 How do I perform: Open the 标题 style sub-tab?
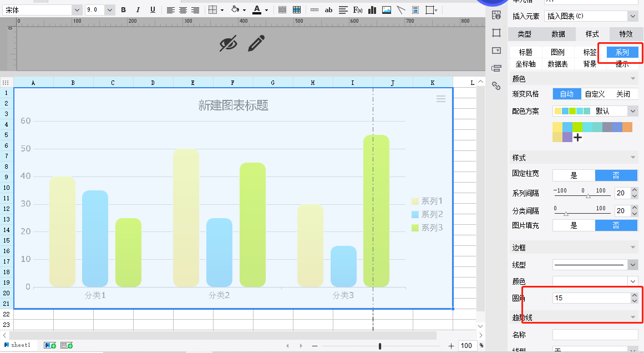pyautogui.click(x=526, y=52)
